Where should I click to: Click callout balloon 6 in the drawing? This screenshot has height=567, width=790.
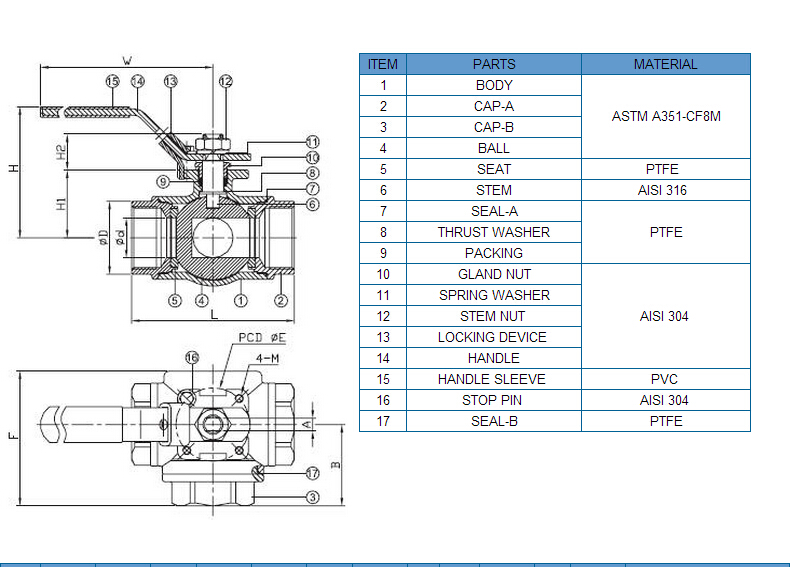pyautogui.click(x=312, y=205)
